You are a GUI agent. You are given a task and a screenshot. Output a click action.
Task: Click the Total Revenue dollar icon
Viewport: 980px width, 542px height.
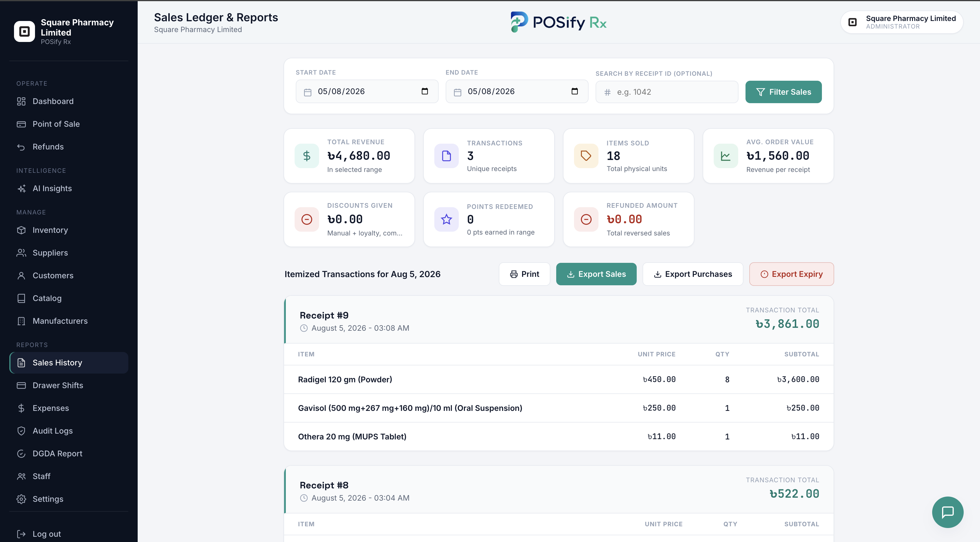307,156
